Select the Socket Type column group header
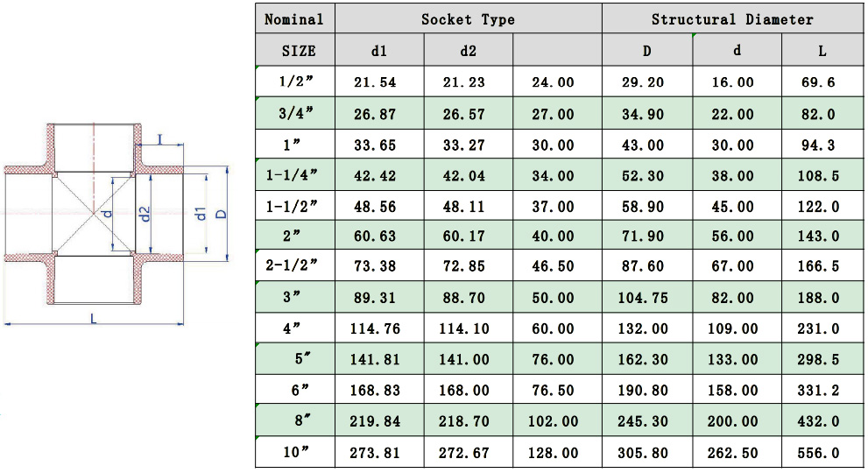This screenshot has height=473, width=868. coord(468,19)
